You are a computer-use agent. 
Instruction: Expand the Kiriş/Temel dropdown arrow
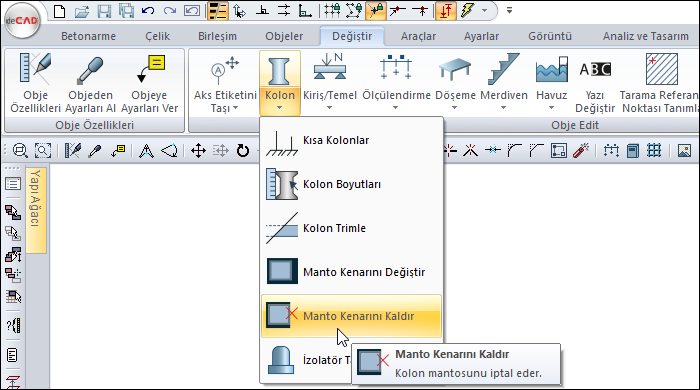coord(329,108)
